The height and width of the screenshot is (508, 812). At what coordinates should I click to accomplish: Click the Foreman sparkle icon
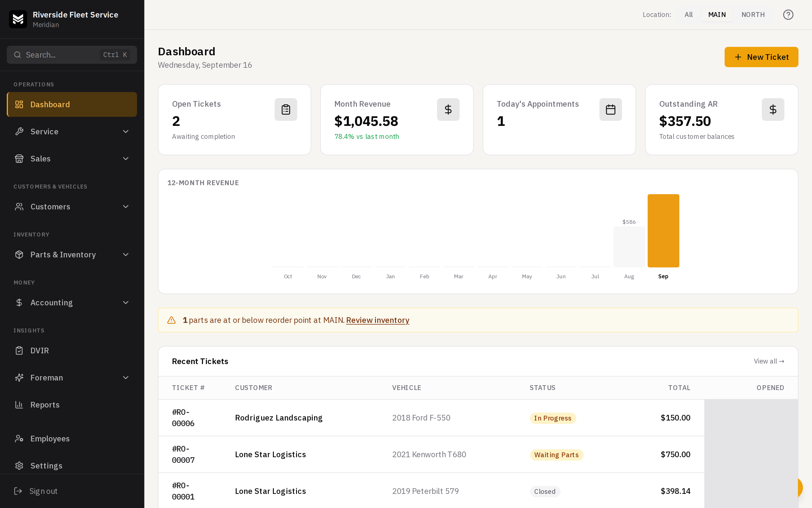[x=19, y=378]
